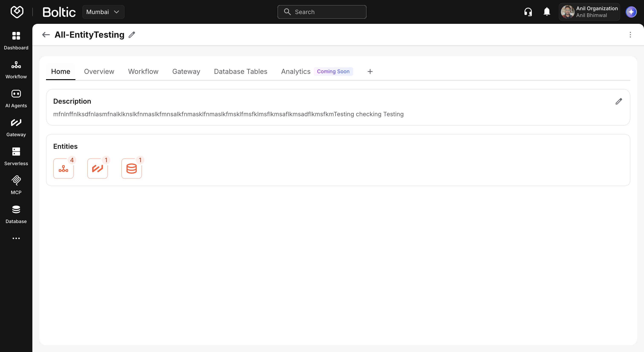Click the Boltic wordmark
Screen dimensions: 644x352
tap(59, 12)
